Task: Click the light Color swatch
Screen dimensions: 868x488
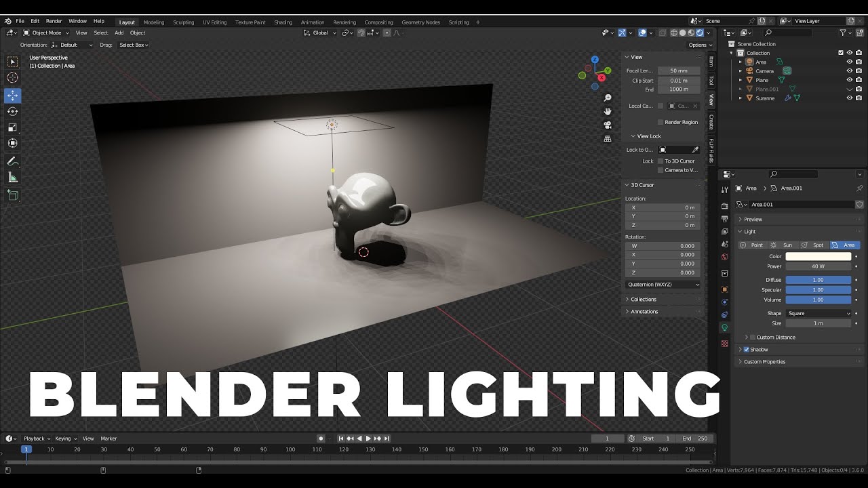Action: (818, 256)
